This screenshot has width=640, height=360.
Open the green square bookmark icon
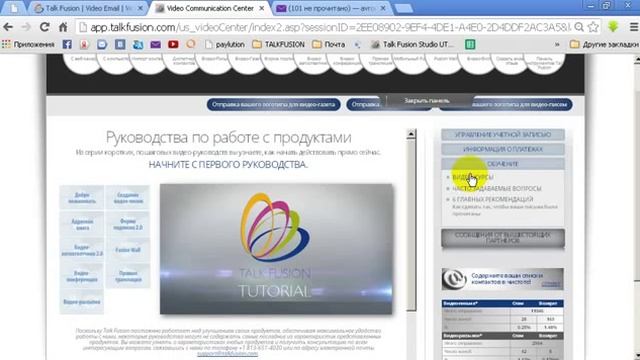click(x=470, y=44)
